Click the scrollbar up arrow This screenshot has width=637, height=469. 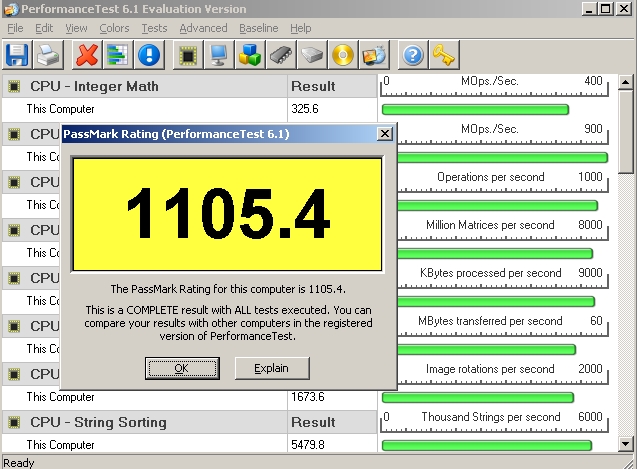(626, 83)
